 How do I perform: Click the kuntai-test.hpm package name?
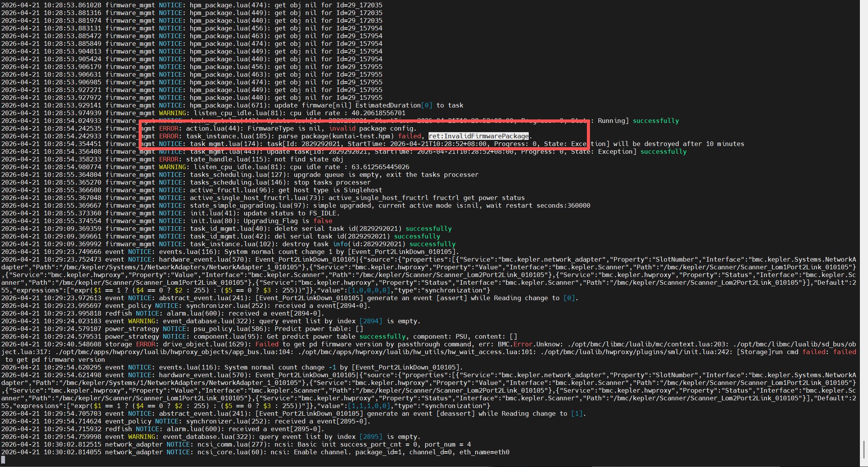[x=361, y=136]
